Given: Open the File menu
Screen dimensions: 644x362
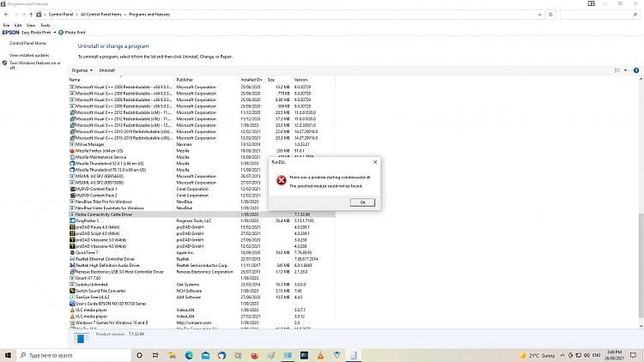Looking at the screenshot, I should (x=6, y=26).
